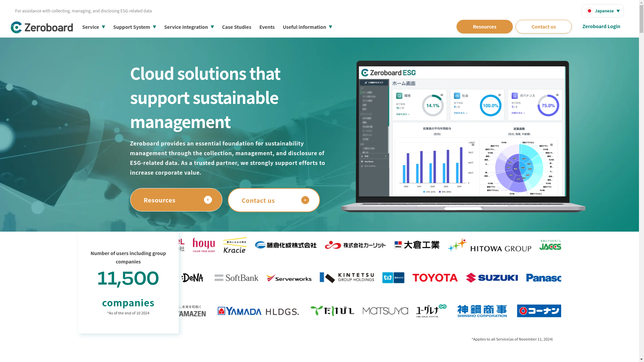Click the hero Contact us button

[274, 200]
